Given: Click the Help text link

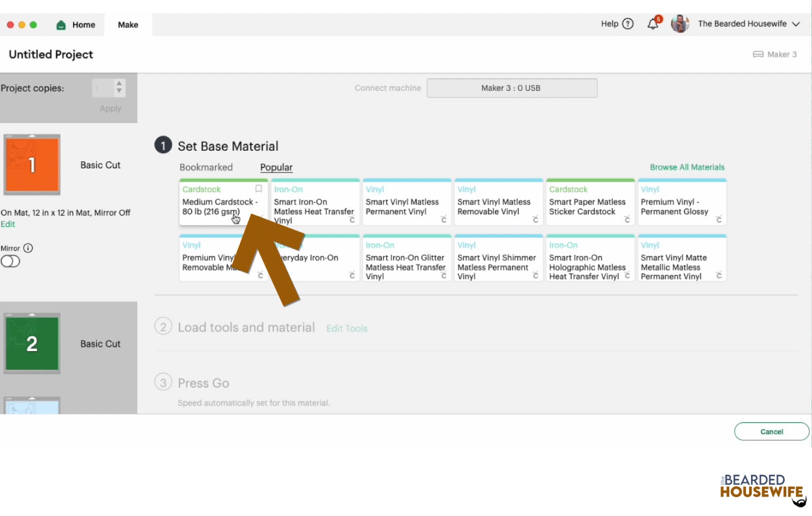Looking at the screenshot, I should [x=610, y=24].
